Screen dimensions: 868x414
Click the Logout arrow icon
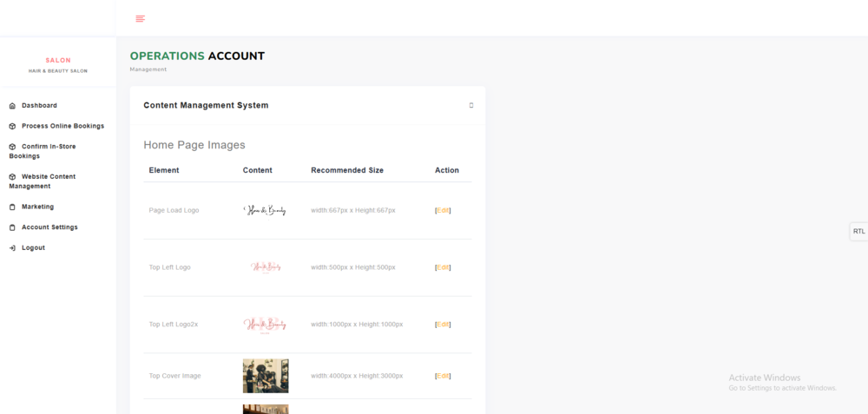click(12, 248)
